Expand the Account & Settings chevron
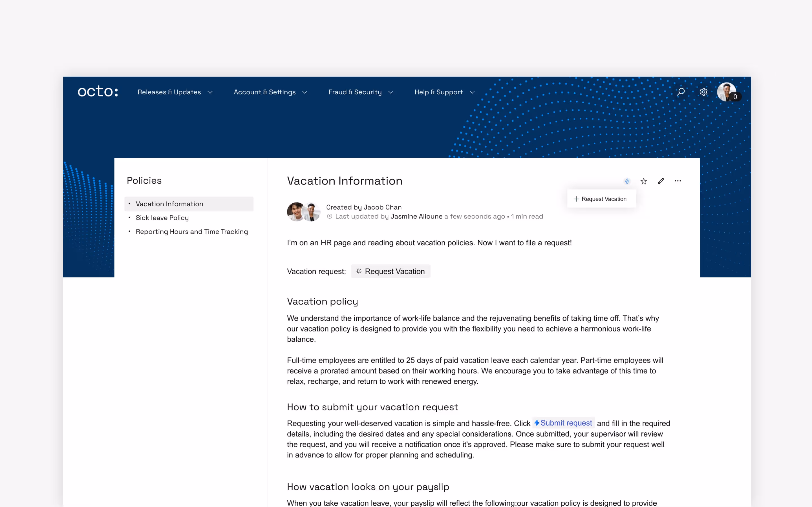 (305, 92)
